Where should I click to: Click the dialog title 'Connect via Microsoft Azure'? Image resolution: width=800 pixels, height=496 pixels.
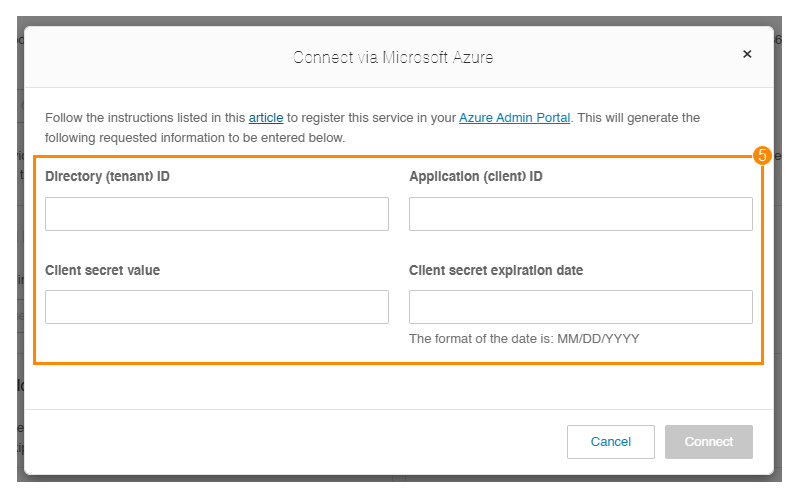[393, 57]
